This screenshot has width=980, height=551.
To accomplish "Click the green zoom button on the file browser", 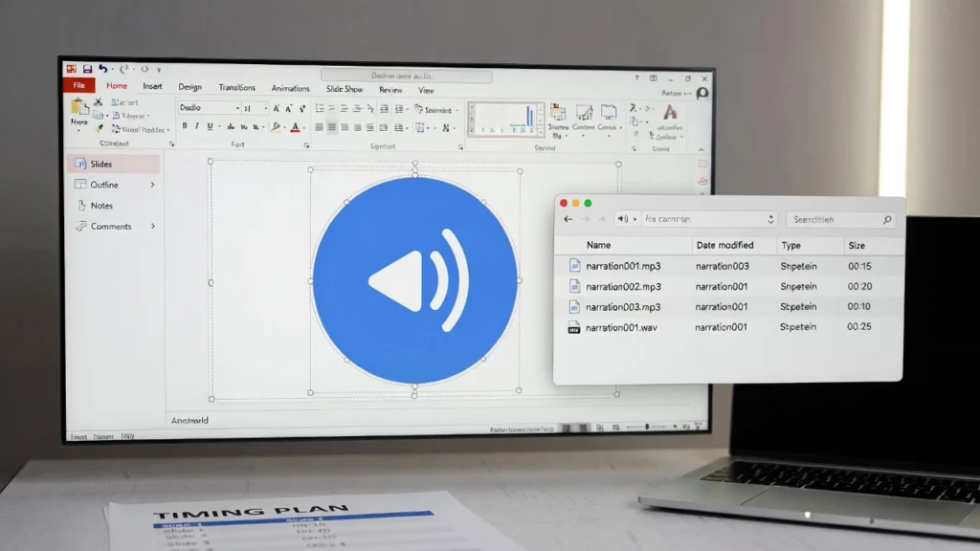I will pyautogui.click(x=588, y=203).
